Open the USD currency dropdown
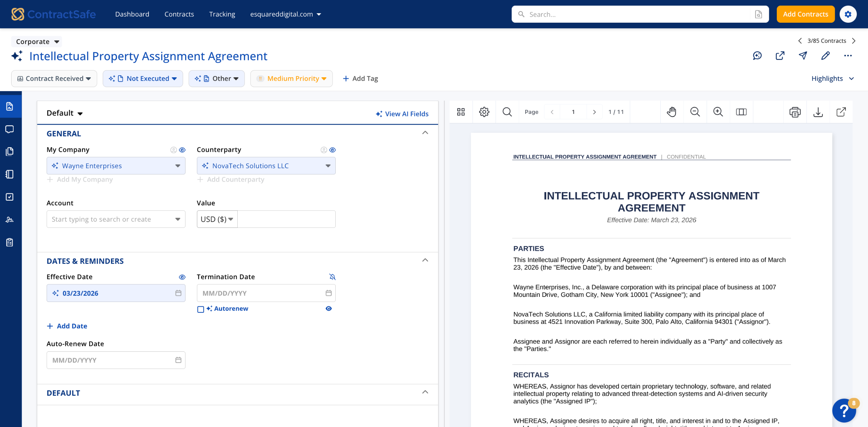The height and width of the screenshot is (427, 868). 217,219
